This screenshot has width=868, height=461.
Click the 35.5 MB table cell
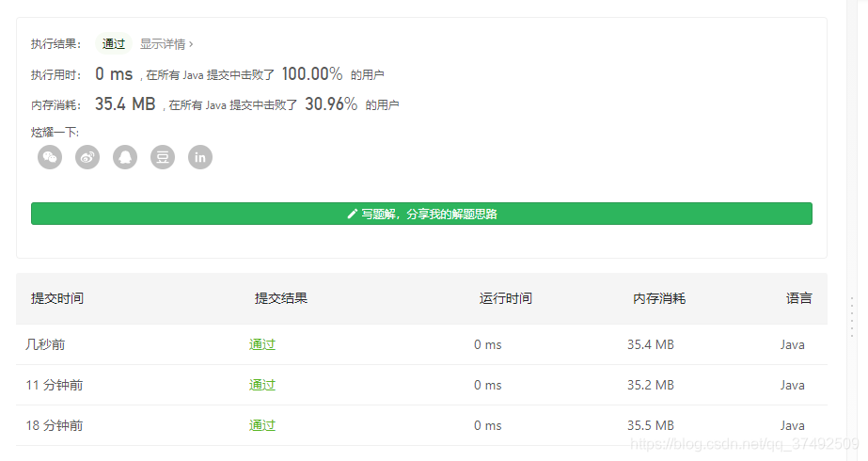click(651, 425)
